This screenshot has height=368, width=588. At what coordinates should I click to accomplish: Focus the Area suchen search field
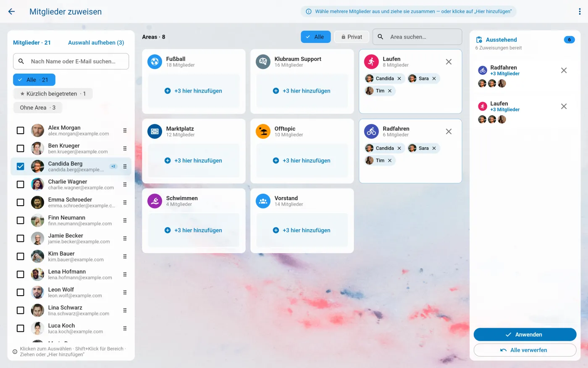coord(417,37)
